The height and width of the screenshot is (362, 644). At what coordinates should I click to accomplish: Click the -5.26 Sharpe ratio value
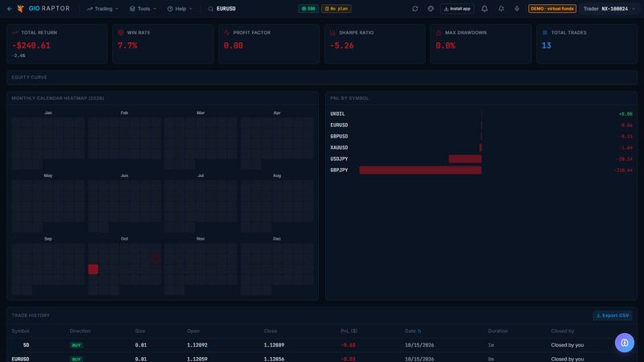click(341, 46)
